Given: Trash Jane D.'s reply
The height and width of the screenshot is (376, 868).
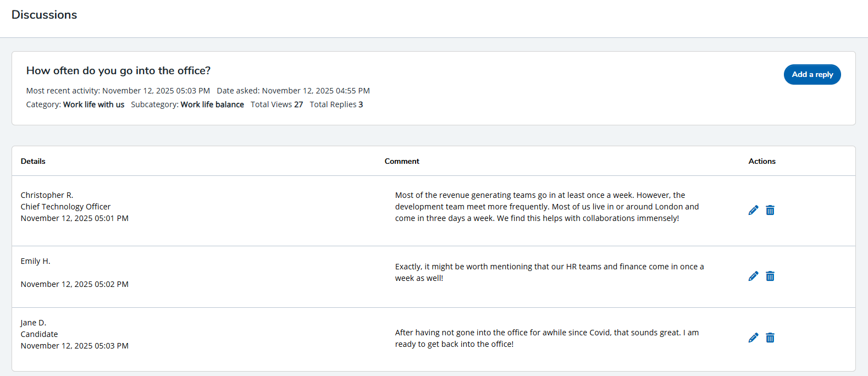Looking at the screenshot, I should pos(770,338).
